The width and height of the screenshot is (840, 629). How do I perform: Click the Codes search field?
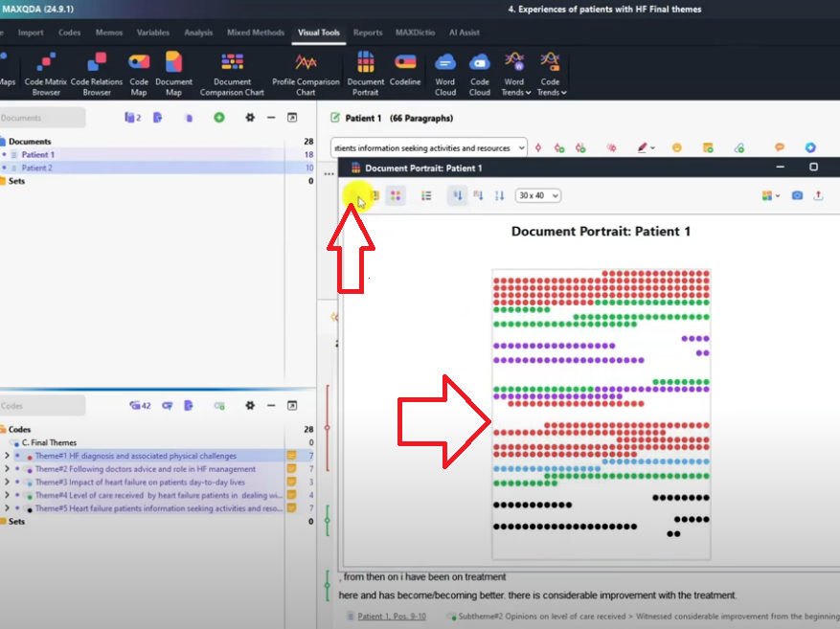tap(42, 406)
